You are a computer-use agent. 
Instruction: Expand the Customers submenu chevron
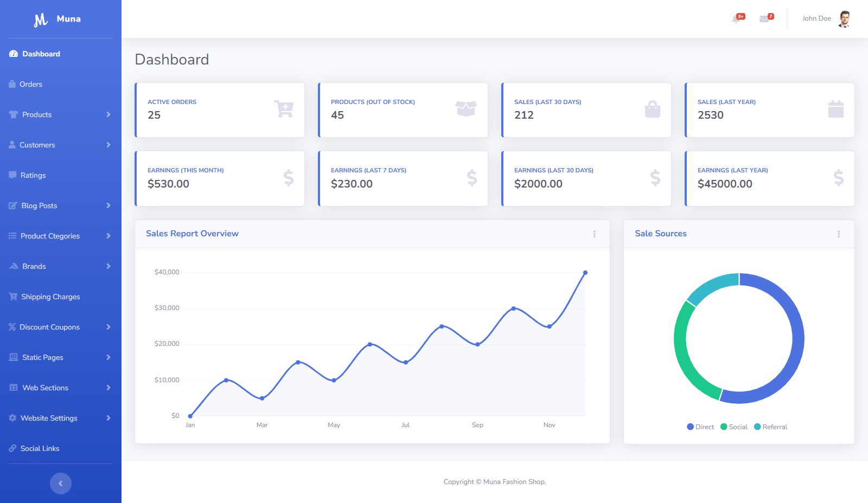click(108, 145)
